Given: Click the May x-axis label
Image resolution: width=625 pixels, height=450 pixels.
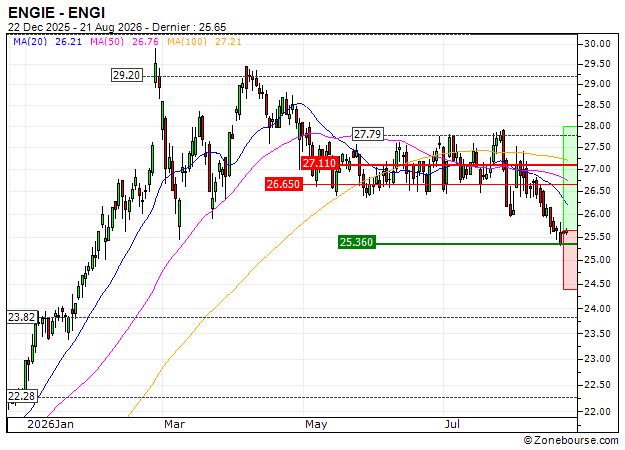Looking at the screenshot, I should click(316, 424).
